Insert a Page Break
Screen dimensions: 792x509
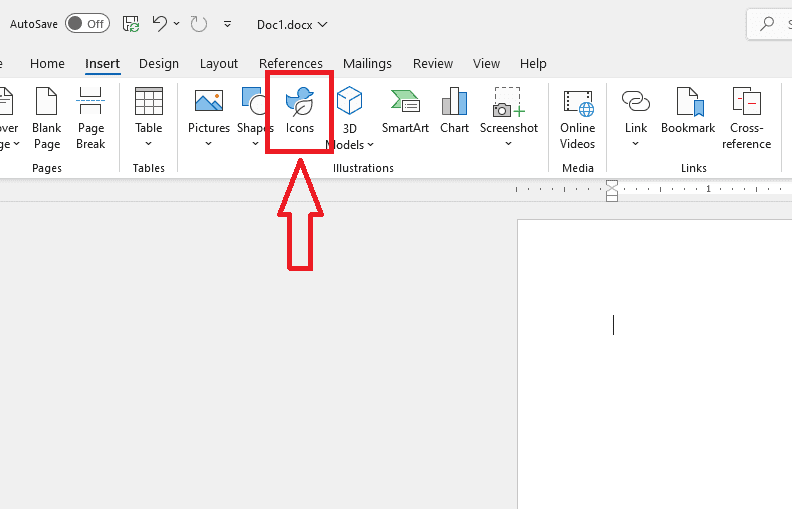tap(90, 119)
